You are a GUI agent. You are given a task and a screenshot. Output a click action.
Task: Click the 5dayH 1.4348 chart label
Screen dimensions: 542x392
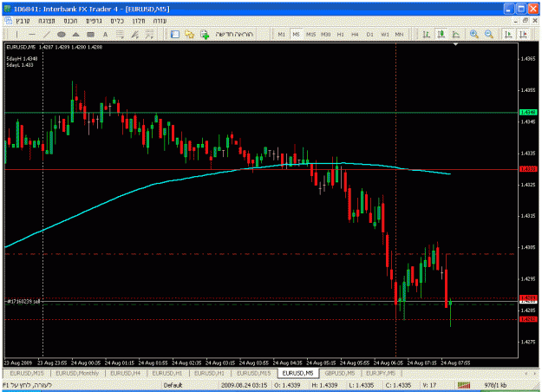(22, 59)
